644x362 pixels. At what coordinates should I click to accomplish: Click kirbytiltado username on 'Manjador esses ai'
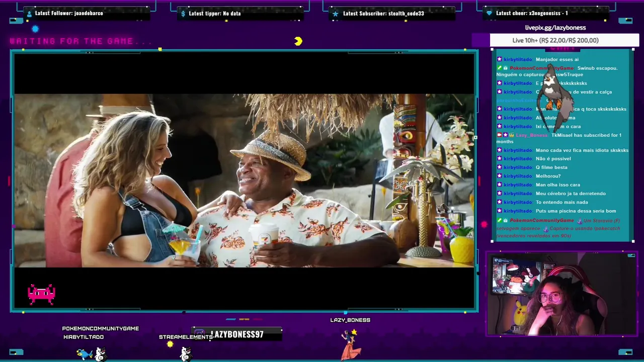click(518, 59)
